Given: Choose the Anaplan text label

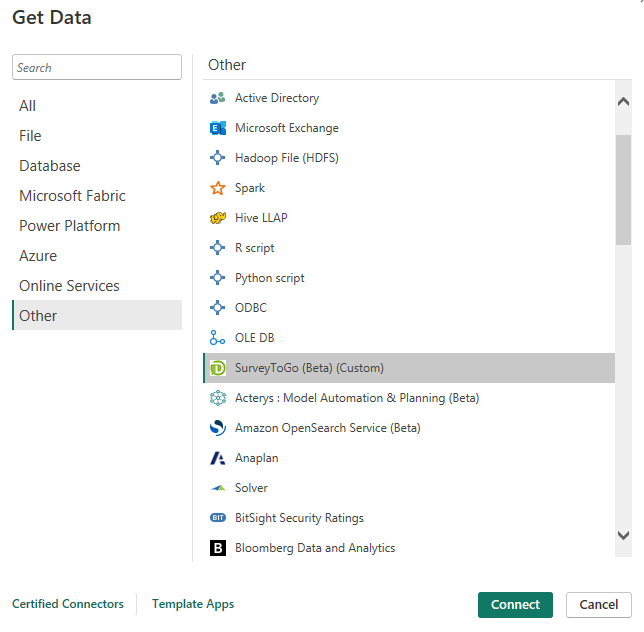Looking at the screenshot, I should tap(257, 458).
